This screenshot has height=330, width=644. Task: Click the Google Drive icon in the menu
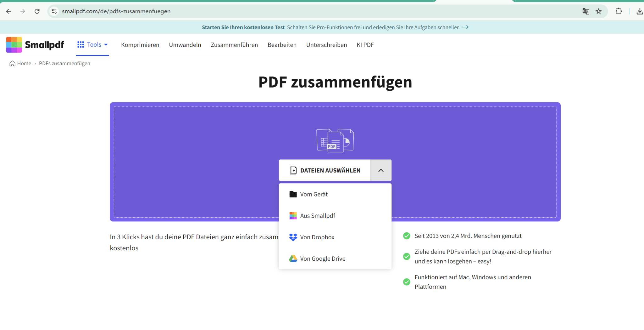[293, 259]
